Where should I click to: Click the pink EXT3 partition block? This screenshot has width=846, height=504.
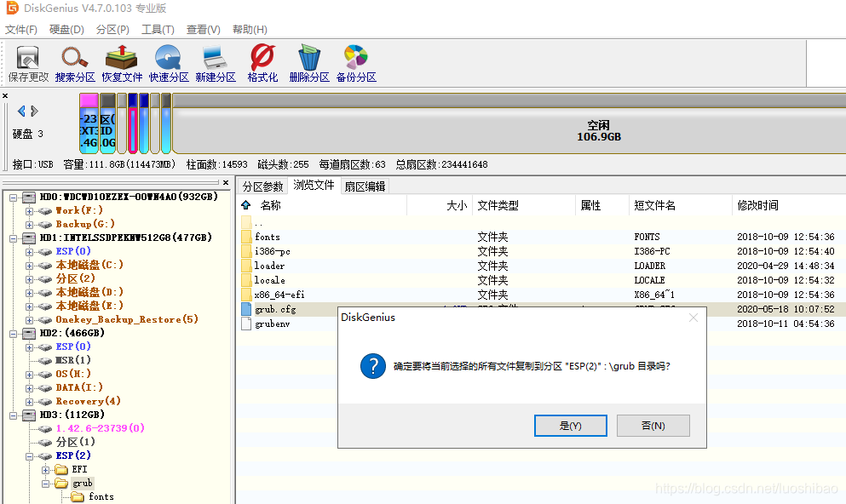89,123
